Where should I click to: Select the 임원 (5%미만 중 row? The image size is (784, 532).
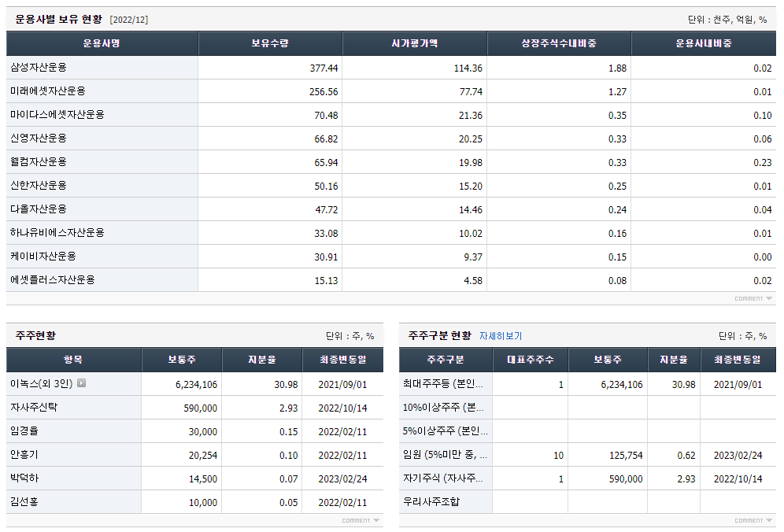point(587,455)
